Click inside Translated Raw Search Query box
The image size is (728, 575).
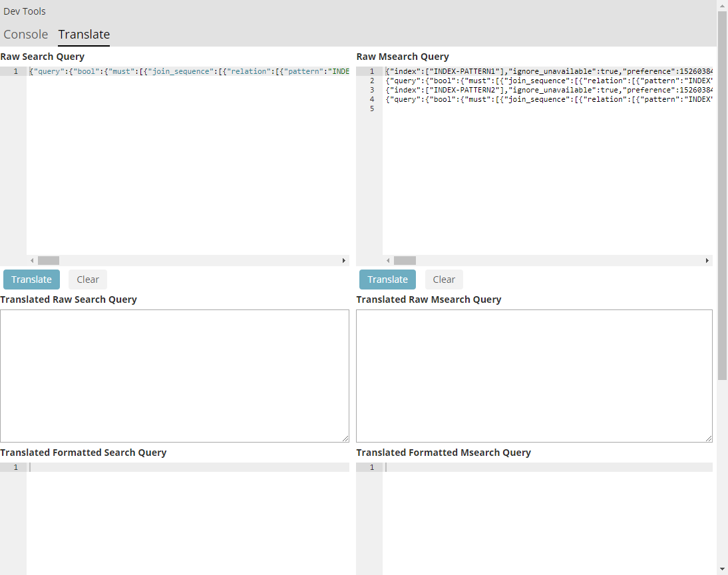(x=174, y=375)
